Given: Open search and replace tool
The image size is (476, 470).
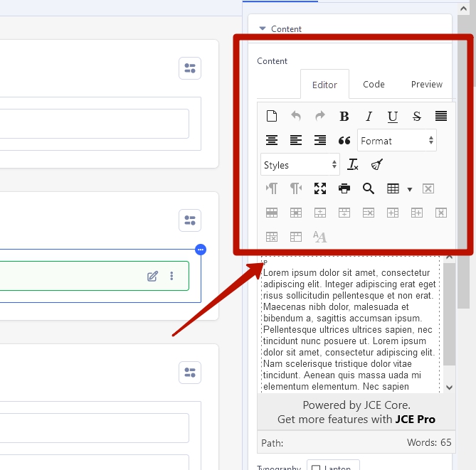Looking at the screenshot, I should pos(369,188).
